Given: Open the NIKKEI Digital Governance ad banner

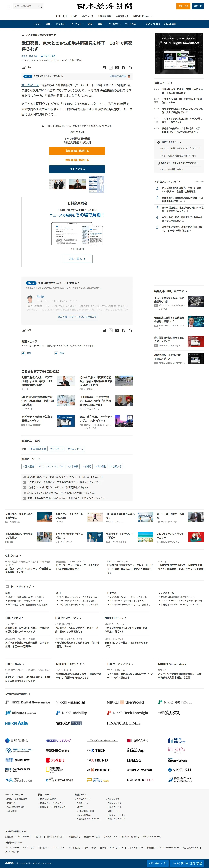Looking at the screenshot, I should pyautogui.click(x=179, y=54).
